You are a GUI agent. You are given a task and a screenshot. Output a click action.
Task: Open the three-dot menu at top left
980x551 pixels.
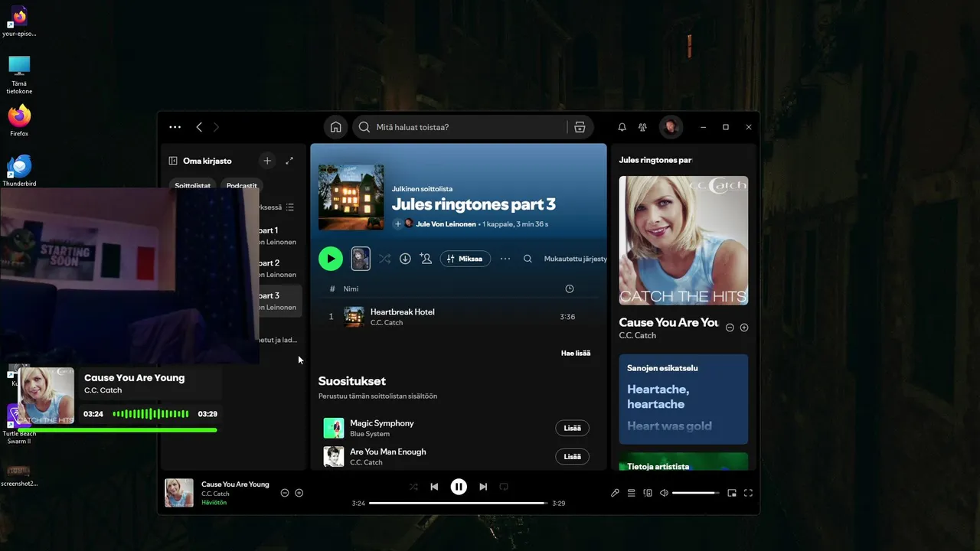(x=175, y=127)
